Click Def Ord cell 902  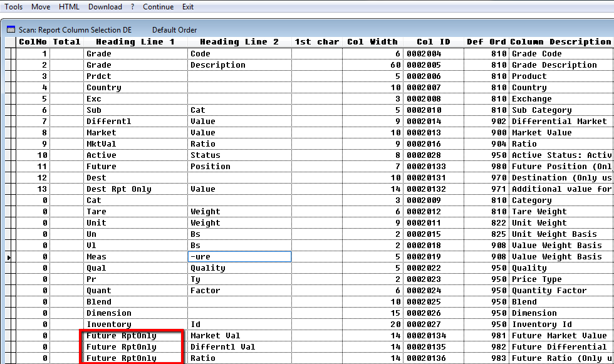pos(486,122)
